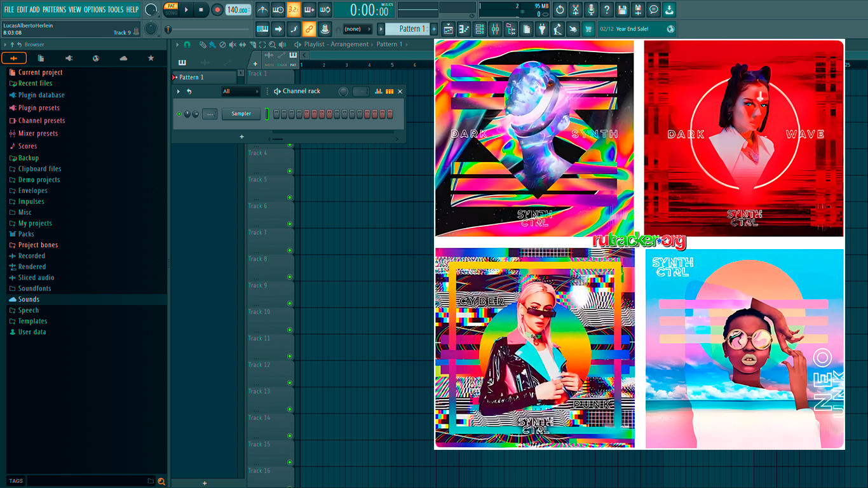Toggle the metronome icon
The image size is (868, 488).
(262, 10)
